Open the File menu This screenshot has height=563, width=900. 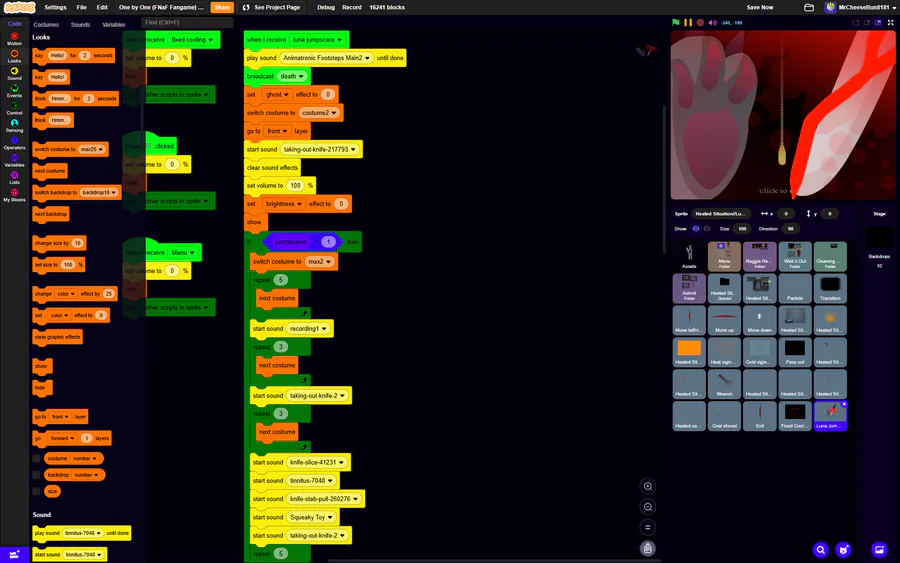click(82, 7)
